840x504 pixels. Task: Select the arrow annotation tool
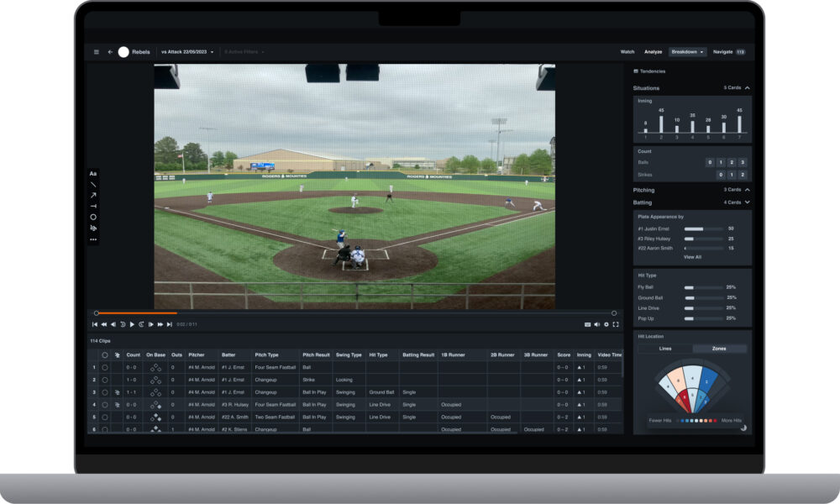click(x=94, y=194)
